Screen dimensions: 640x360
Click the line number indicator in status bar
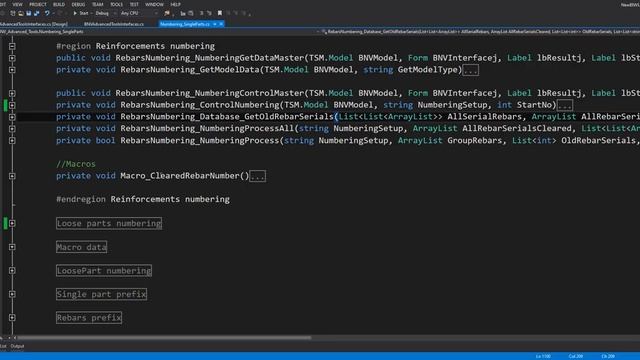[x=543, y=356]
